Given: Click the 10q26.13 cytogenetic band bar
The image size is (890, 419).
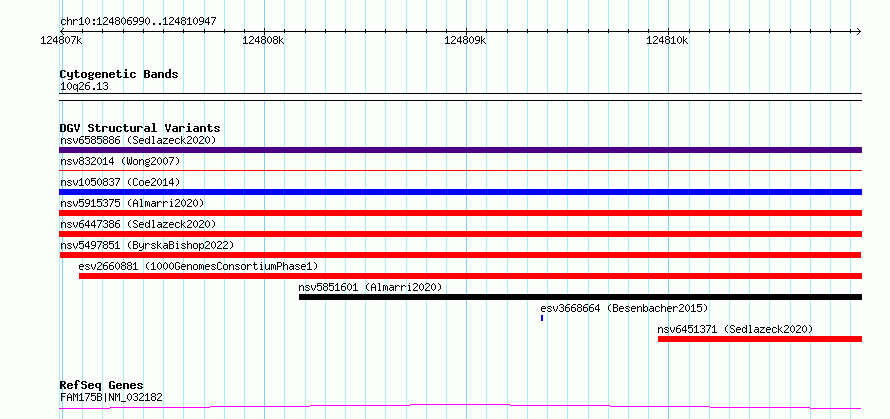Looking at the screenshot, I should pyautogui.click(x=460, y=97).
